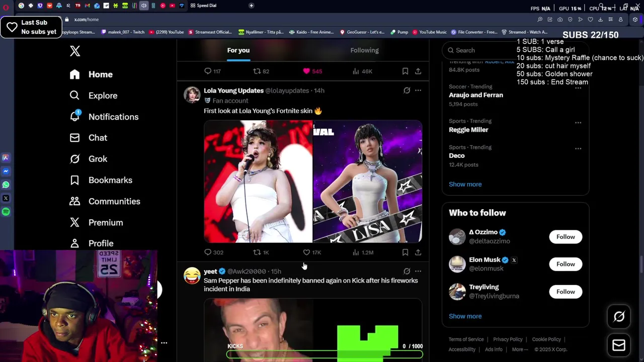644x362 pixels.
Task: Bookmark the Lola Young Fortnite post
Action: tap(405, 252)
